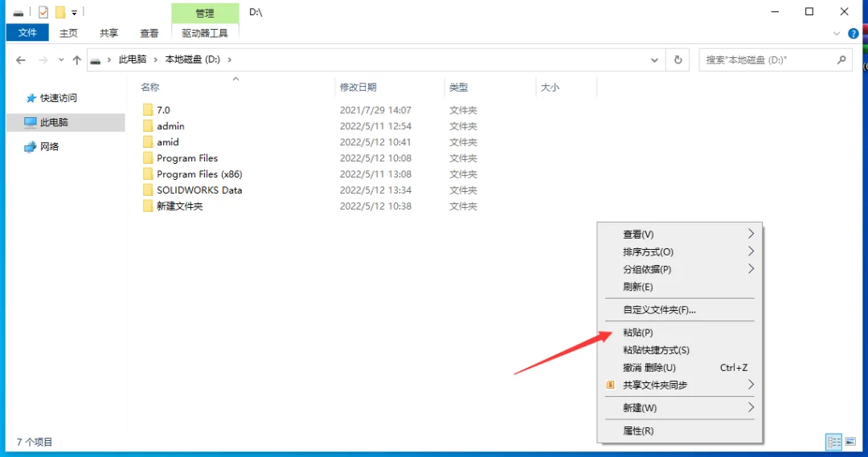The height and width of the screenshot is (457, 868).
Task: Select the SOLIDWORKS Data folder icon
Action: click(x=148, y=190)
